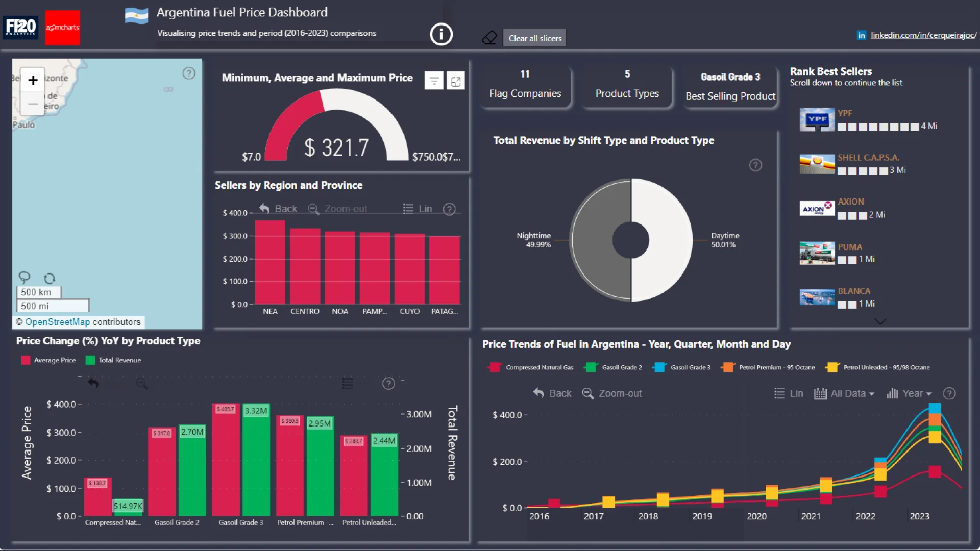The width and height of the screenshot is (980, 551).
Task: Click the back arrow in Price Change chart
Action: click(93, 383)
